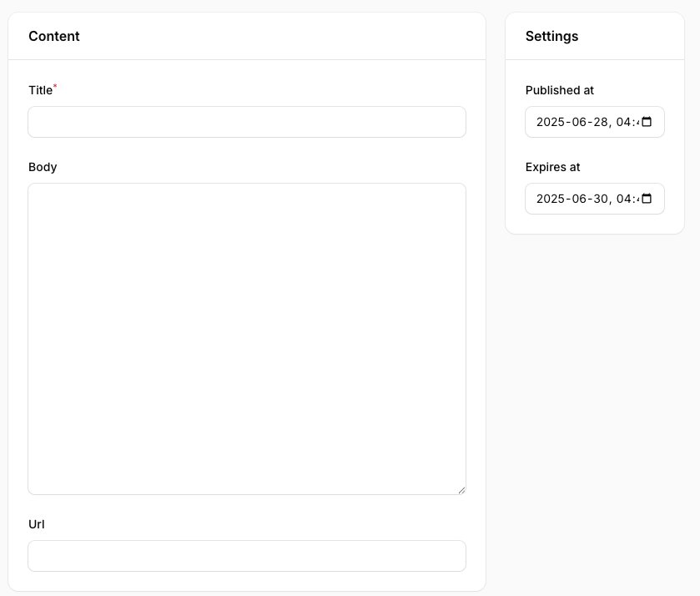The image size is (700, 596).
Task: Select the hour in Published at field
Action: [x=624, y=122]
